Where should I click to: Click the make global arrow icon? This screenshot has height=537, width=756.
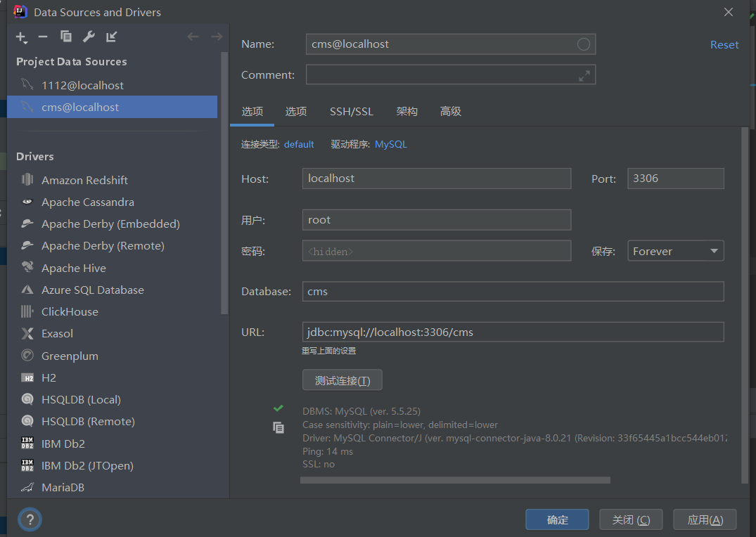(111, 37)
